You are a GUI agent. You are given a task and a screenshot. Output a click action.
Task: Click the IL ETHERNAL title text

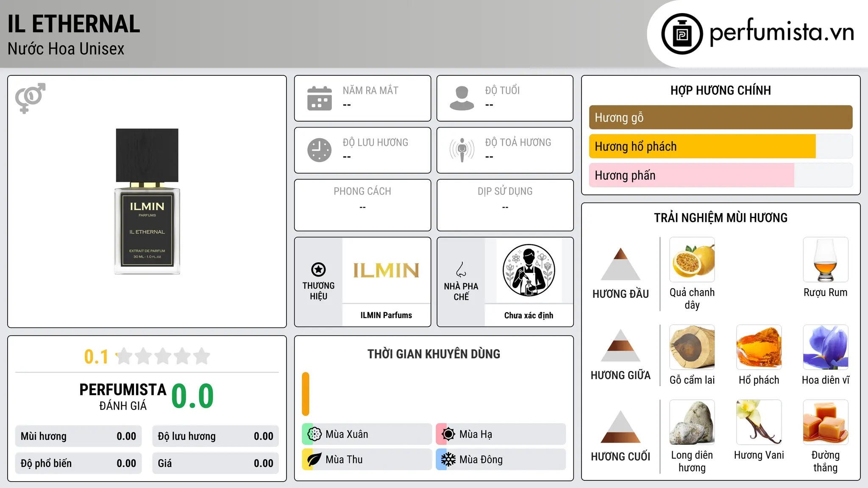pyautogui.click(x=74, y=24)
